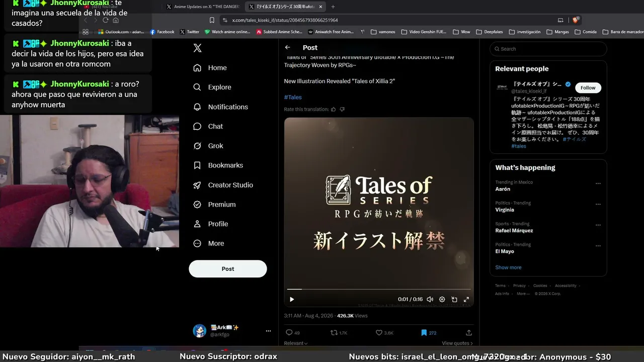Open the Cookies footer link
The width and height of the screenshot is (644, 362).
point(540,286)
